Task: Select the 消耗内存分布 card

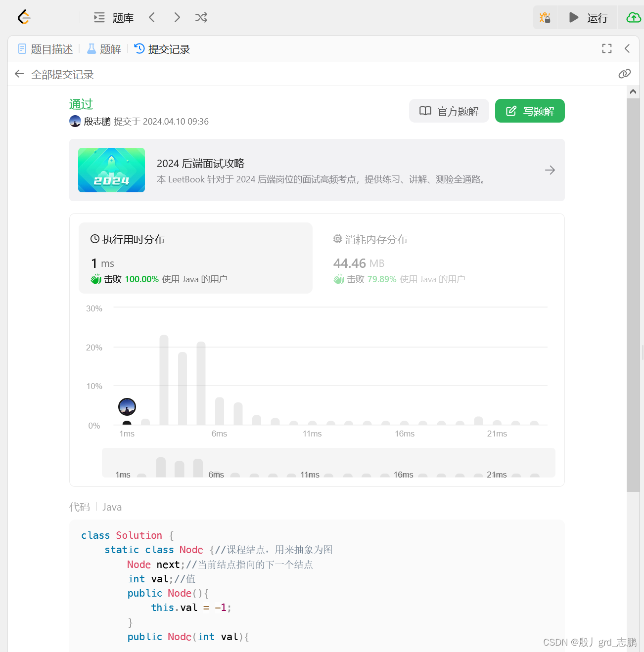Action: (438, 258)
